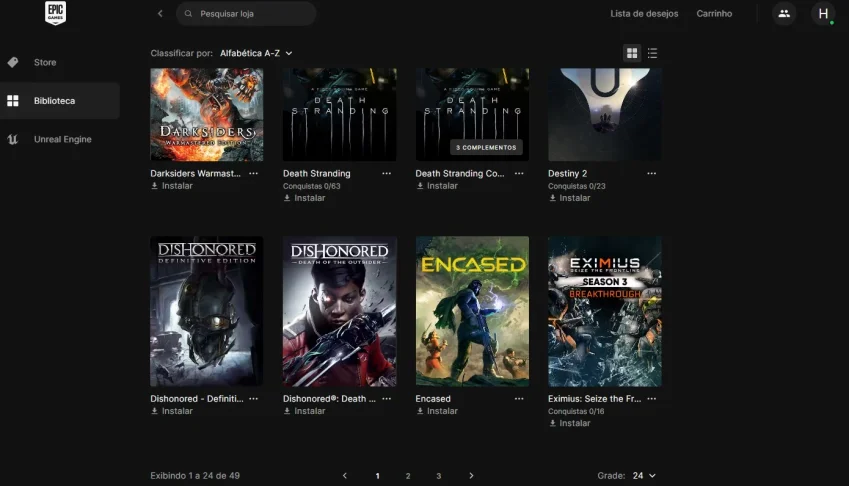
Task: Go to page 2
Action: pos(408,476)
